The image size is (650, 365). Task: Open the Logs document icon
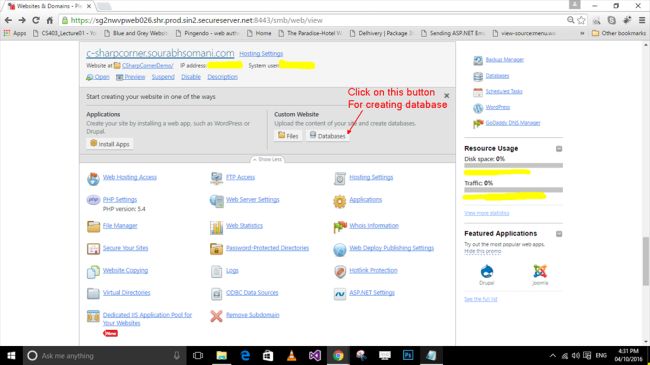point(216,271)
